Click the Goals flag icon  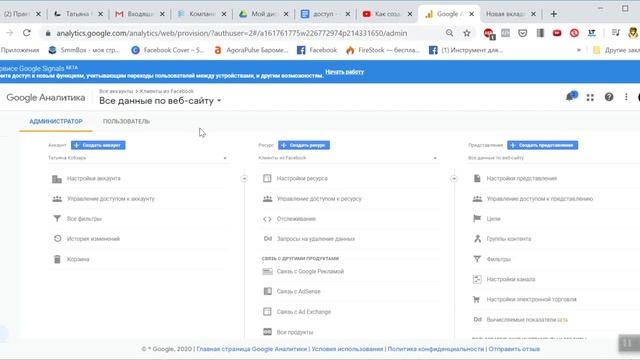(477, 219)
